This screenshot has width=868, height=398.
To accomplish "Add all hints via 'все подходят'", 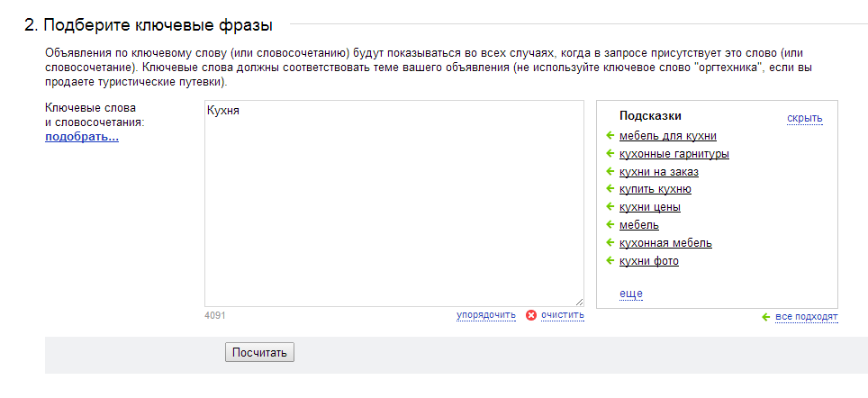I will point(807,317).
